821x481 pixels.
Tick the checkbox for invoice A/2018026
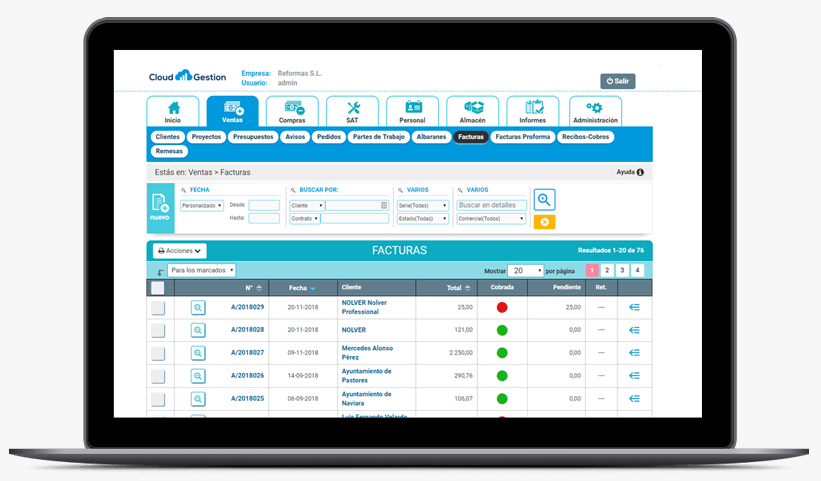tap(158, 376)
